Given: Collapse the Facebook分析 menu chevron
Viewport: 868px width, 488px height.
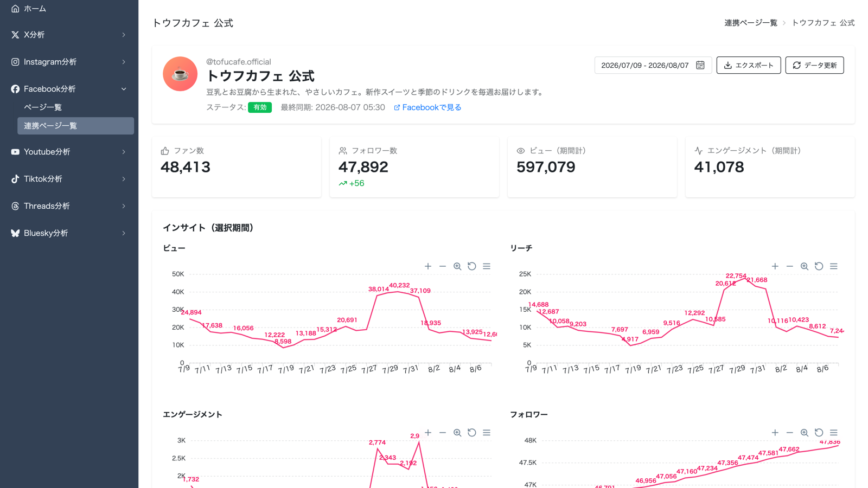Looking at the screenshot, I should (x=124, y=89).
